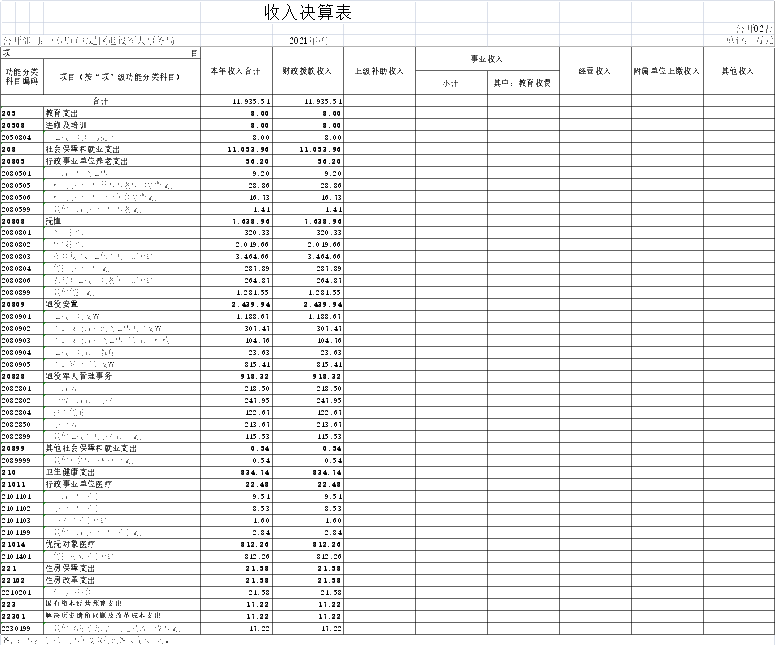
Task: Select code cell 2080901
Action: tap(22, 316)
